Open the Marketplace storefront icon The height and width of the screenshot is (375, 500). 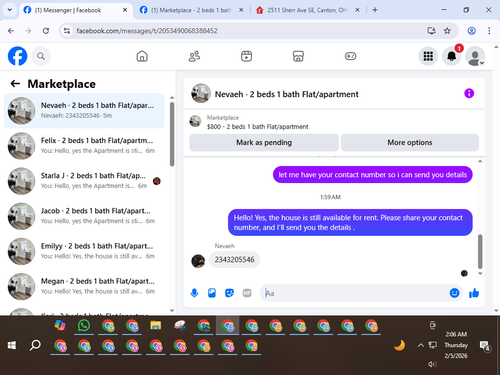point(298,56)
